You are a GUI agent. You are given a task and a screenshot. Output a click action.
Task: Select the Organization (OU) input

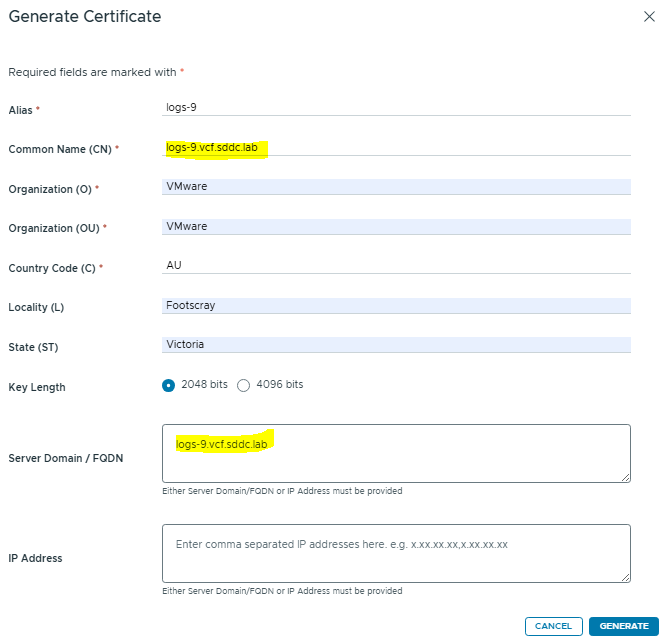(x=396, y=227)
